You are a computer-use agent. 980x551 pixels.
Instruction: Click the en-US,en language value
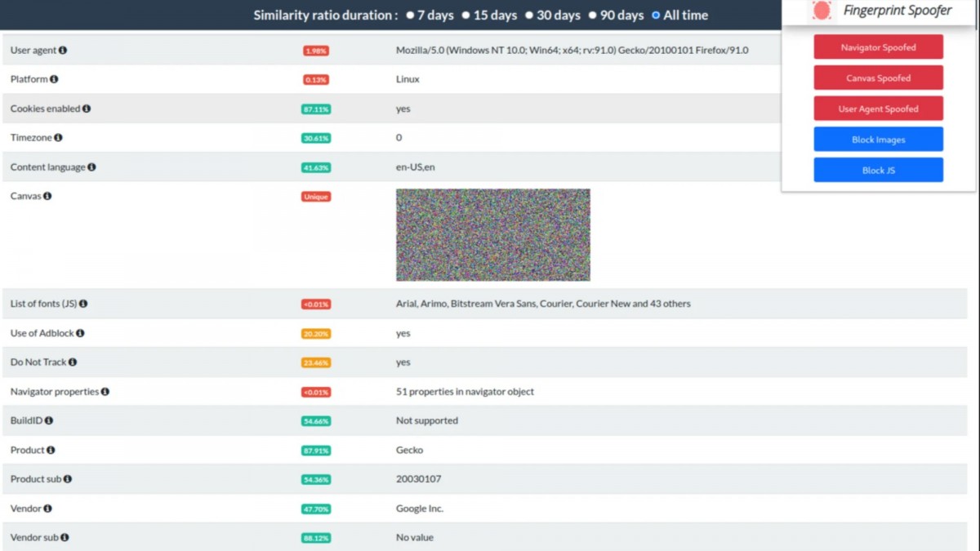point(416,167)
